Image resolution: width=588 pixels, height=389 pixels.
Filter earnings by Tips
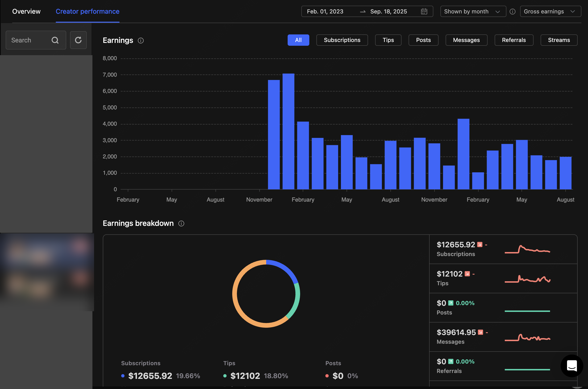tap(388, 40)
